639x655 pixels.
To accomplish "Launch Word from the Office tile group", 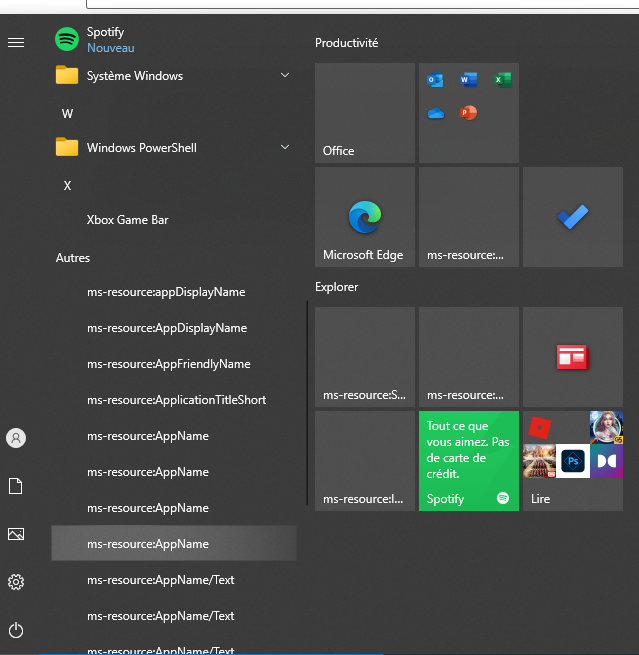I will (x=469, y=79).
